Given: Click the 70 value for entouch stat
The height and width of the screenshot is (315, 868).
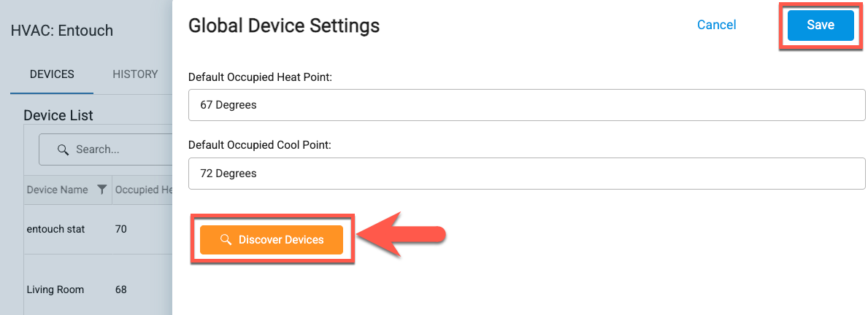Looking at the screenshot, I should [121, 229].
